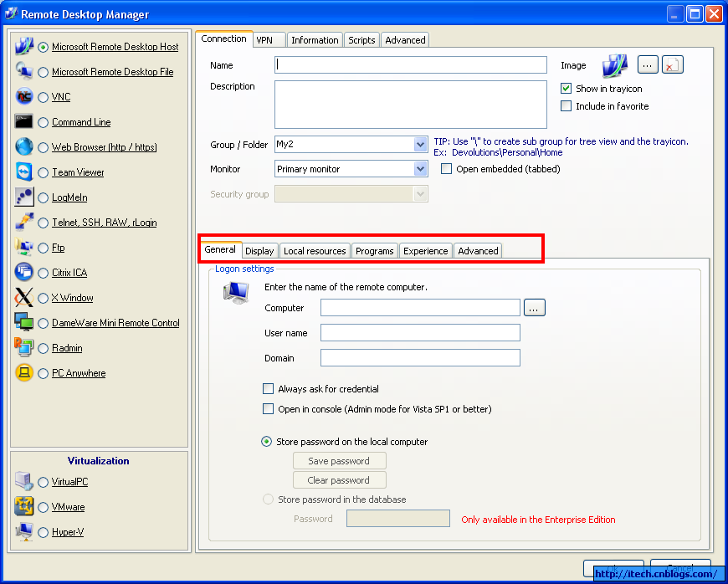Click the Telnet, SSH, RAW, rLogin link
The height and width of the screenshot is (584, 728).
tap(105, 223)
